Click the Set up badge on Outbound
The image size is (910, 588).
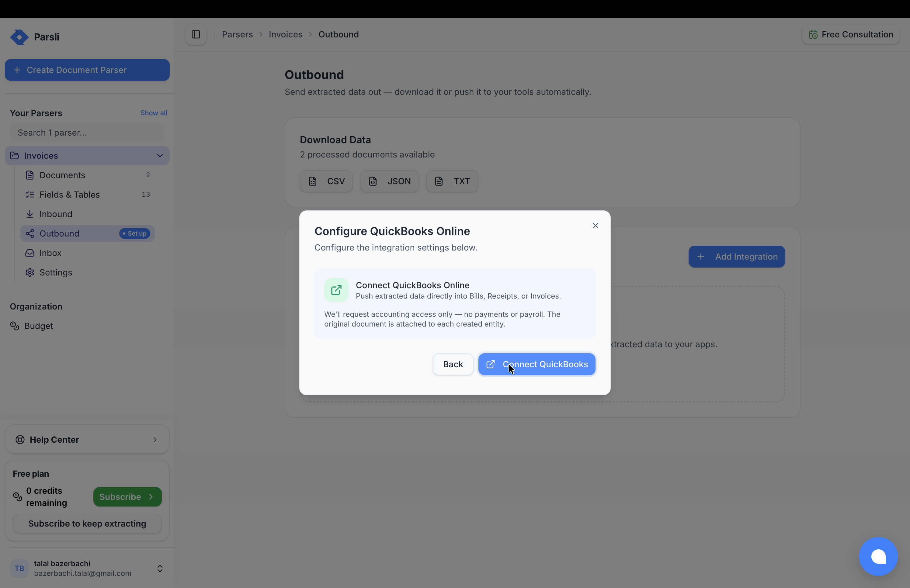coord(134,234)
